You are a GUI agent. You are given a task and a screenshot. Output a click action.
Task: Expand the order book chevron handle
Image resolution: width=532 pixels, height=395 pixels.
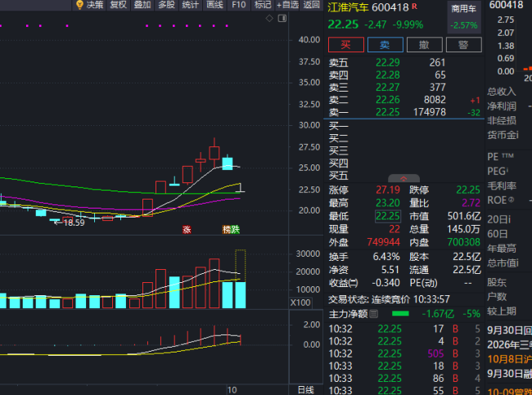[x=404, y=178]
